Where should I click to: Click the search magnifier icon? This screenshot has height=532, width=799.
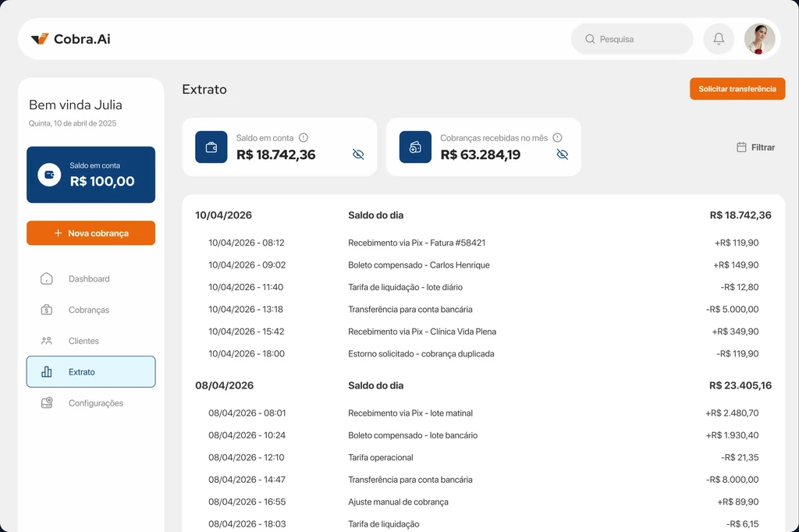590,39
